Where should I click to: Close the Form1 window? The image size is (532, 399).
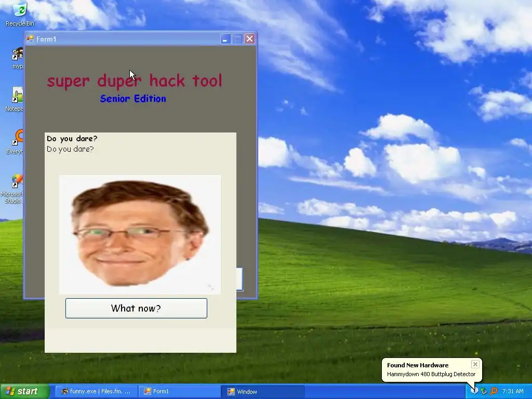249,38
